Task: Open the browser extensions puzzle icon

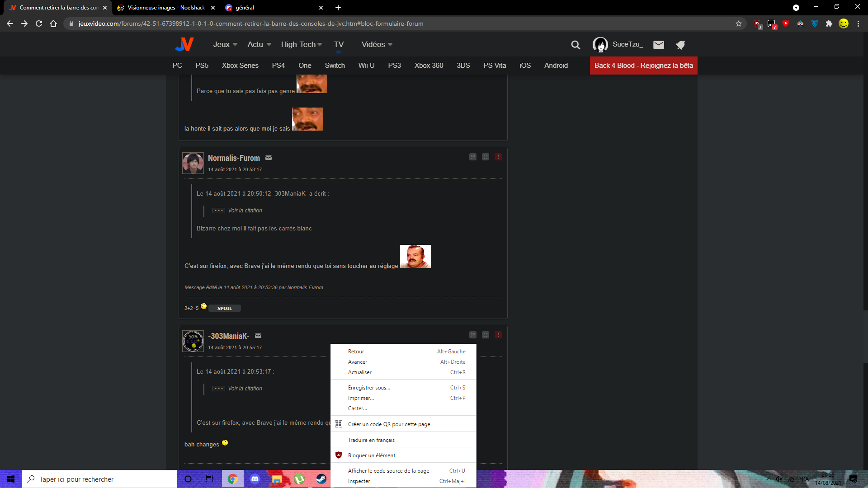Action: pos(829,23)
